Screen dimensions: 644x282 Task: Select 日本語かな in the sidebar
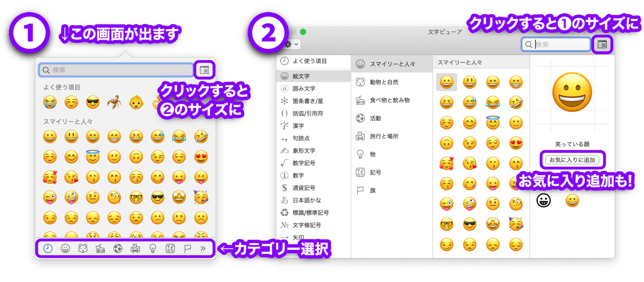click(314, 200)
